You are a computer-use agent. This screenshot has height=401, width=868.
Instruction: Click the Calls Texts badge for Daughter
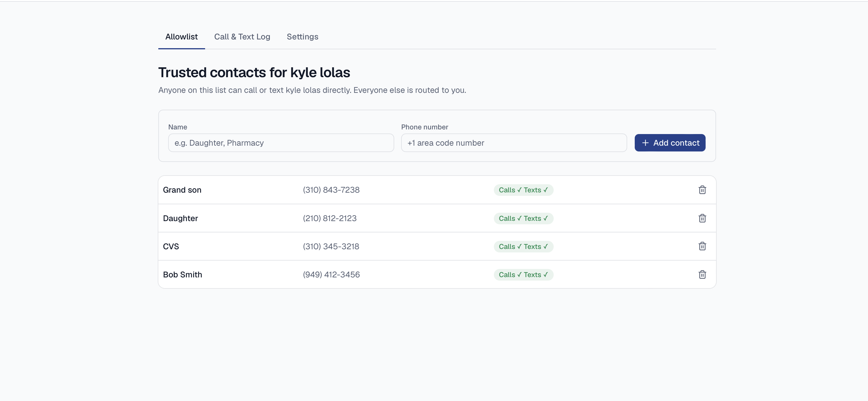point(523,218)
